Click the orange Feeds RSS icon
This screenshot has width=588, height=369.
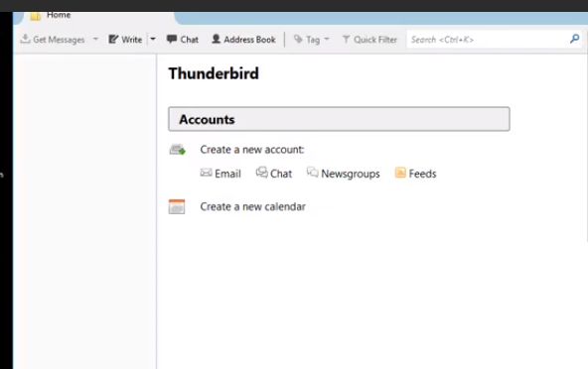(x=400, y=173)
